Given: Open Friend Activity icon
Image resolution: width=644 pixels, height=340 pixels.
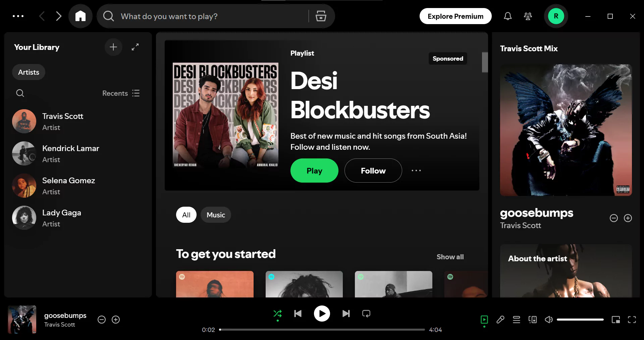Looking at the screenshot, I should coord(528,16).
